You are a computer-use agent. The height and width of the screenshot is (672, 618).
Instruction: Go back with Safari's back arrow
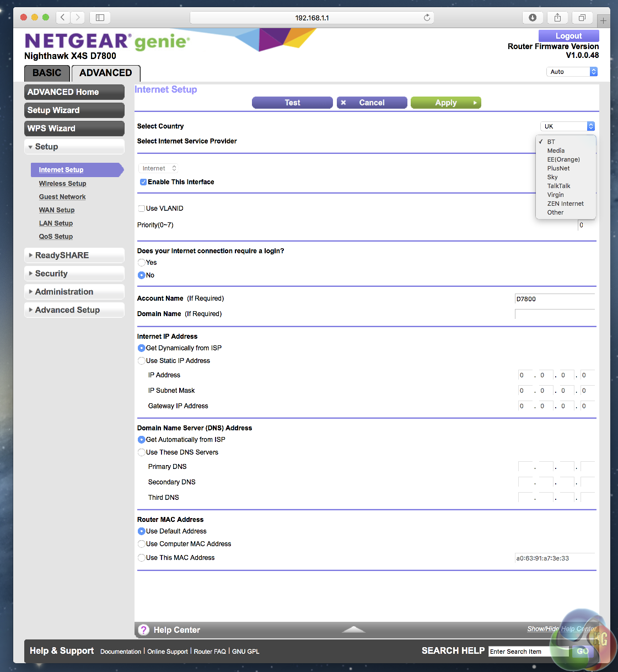(x=63, y=18)
